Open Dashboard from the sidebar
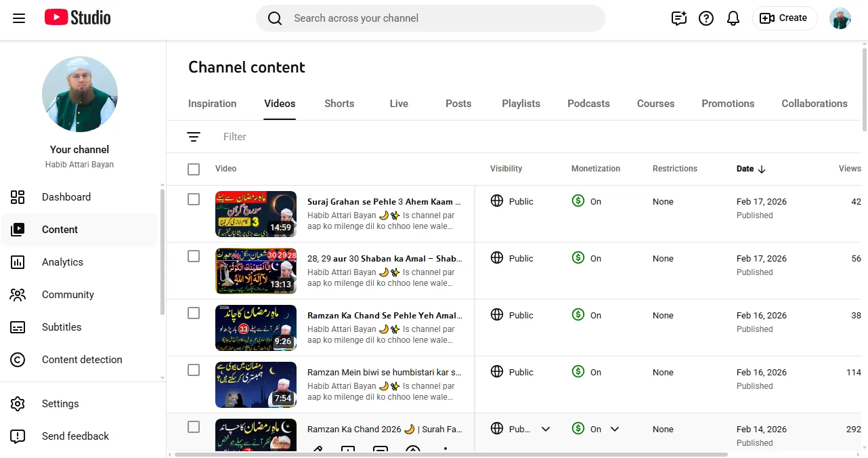This screenshot has height=458, width=868. tap(80, 197)
